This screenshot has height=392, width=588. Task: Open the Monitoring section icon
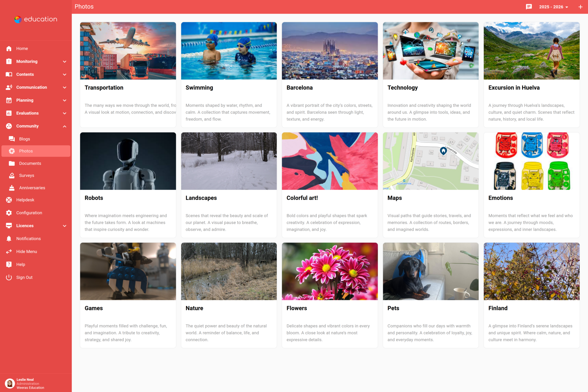coord(9,61)
